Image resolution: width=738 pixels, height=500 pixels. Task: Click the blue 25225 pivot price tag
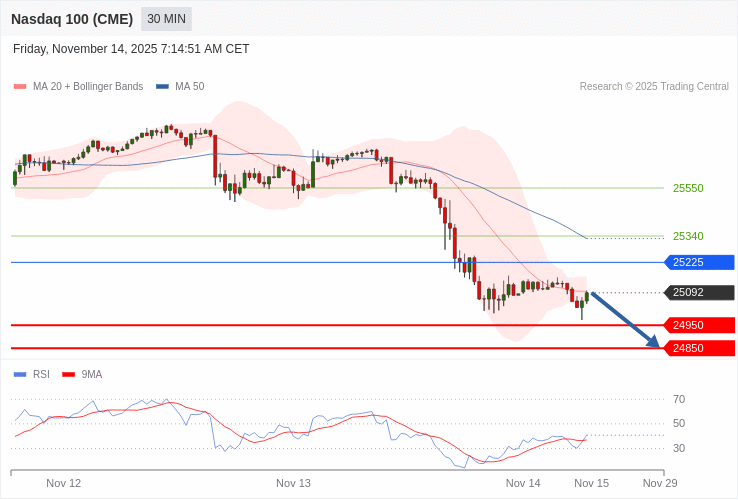(699, 262)
